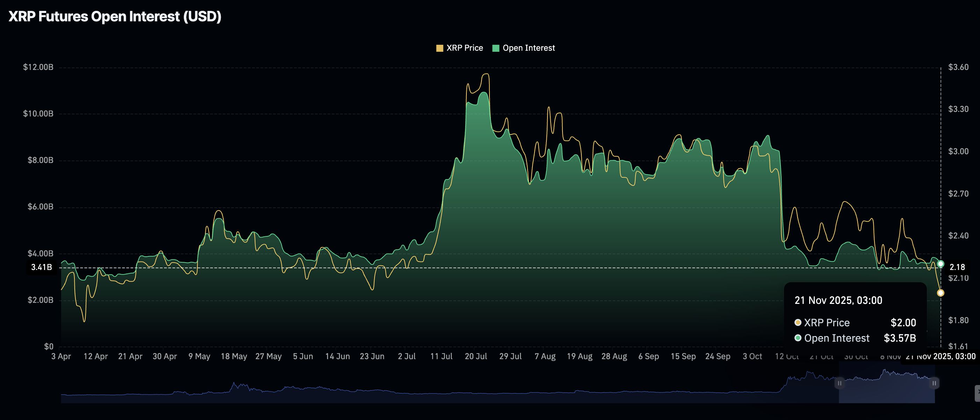Click the 3.41B axis value flag
The image size is (980, 420).
[x=42, y=268]
